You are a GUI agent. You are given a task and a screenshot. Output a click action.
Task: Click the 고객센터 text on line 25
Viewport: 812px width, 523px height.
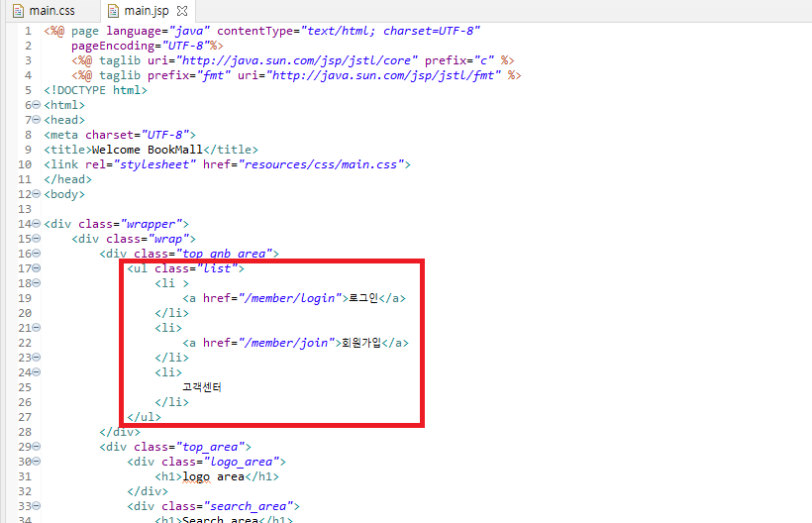click(x=202, y=387)
